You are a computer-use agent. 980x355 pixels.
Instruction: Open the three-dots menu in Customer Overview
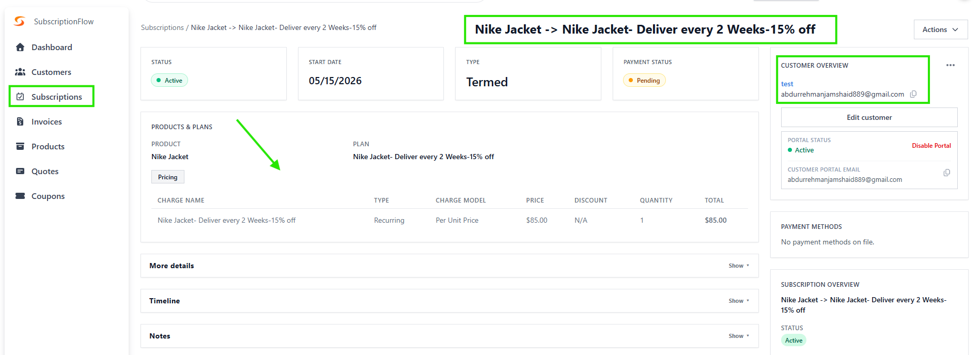951,65
